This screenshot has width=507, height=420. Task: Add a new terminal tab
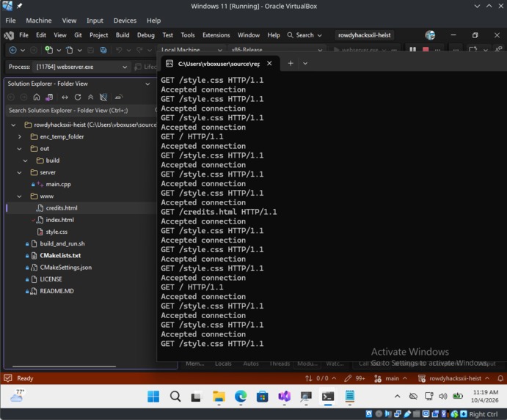291,63
